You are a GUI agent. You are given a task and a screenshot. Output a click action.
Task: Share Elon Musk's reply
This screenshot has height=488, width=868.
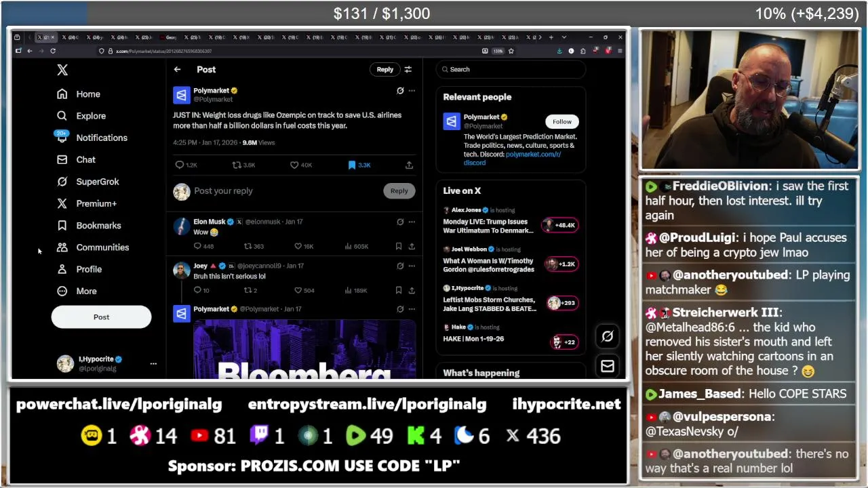coord(412,247)
